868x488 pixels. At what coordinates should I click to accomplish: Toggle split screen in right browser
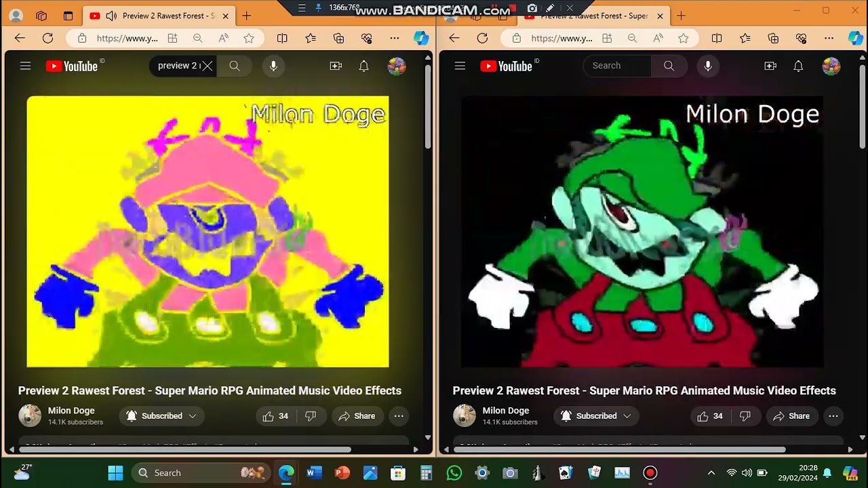coord(717,39)
